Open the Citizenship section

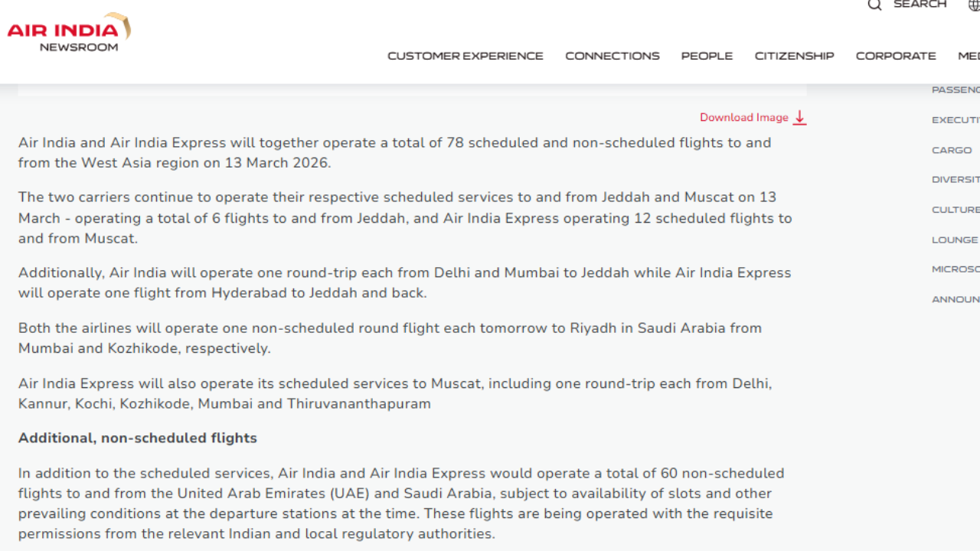[794, 56]
